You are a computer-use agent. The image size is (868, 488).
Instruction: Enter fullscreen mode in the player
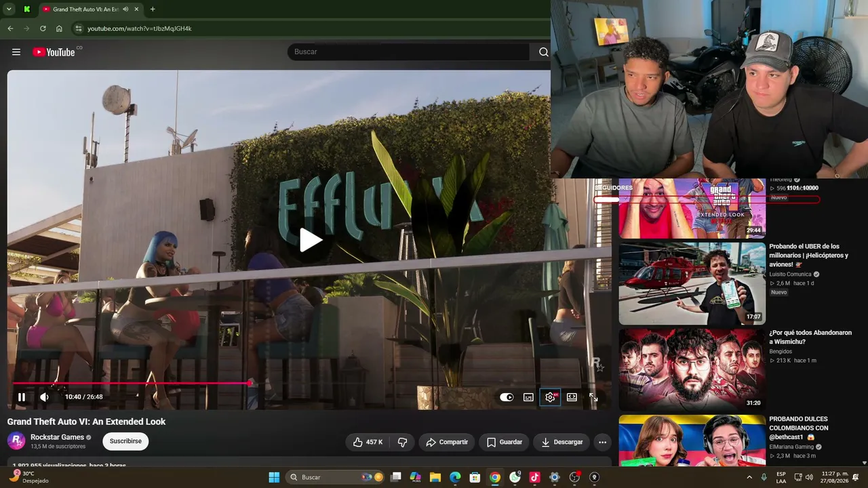[x=593, y=397]
